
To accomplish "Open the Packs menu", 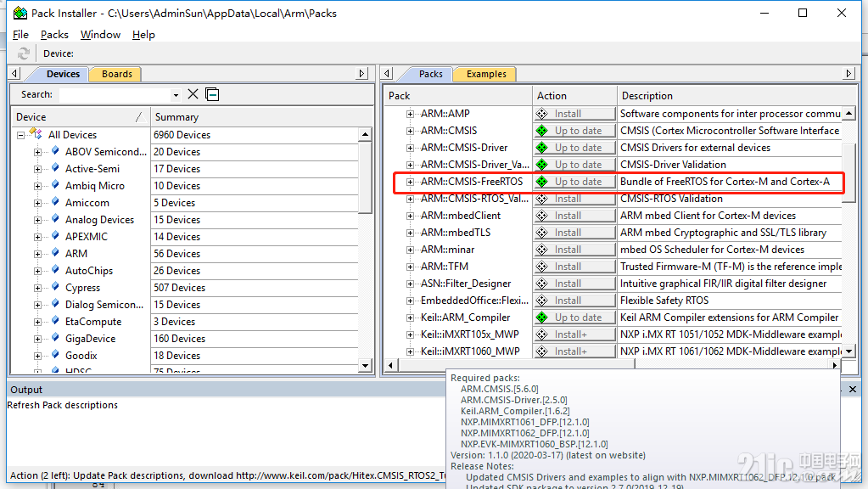I will [54, 34].
